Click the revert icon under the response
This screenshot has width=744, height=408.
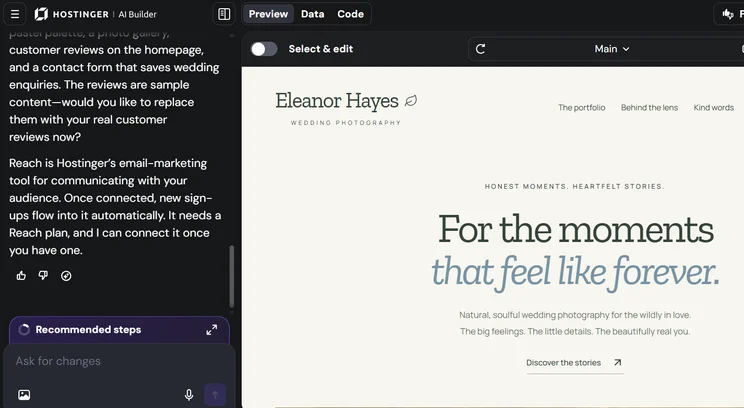tap(66, 276)
